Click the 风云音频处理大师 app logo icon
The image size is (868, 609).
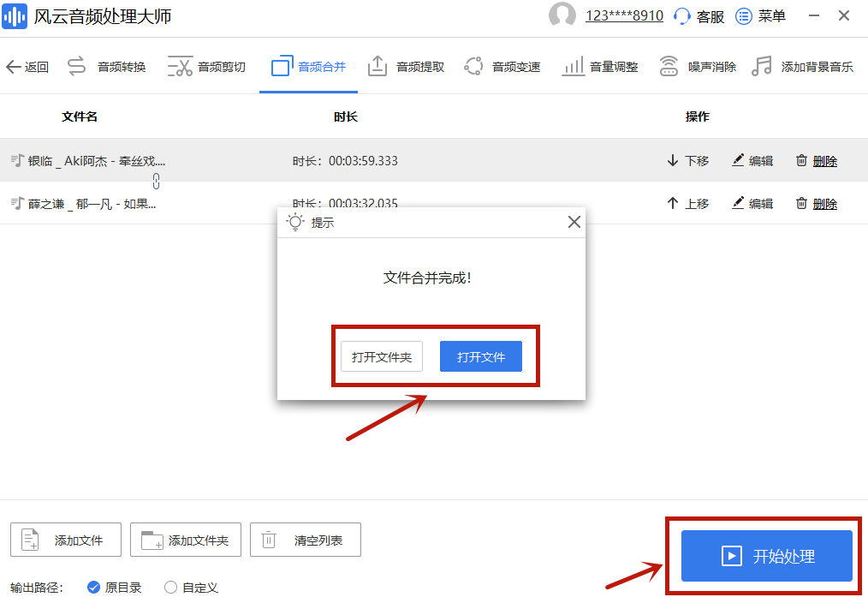pos(15,16)
